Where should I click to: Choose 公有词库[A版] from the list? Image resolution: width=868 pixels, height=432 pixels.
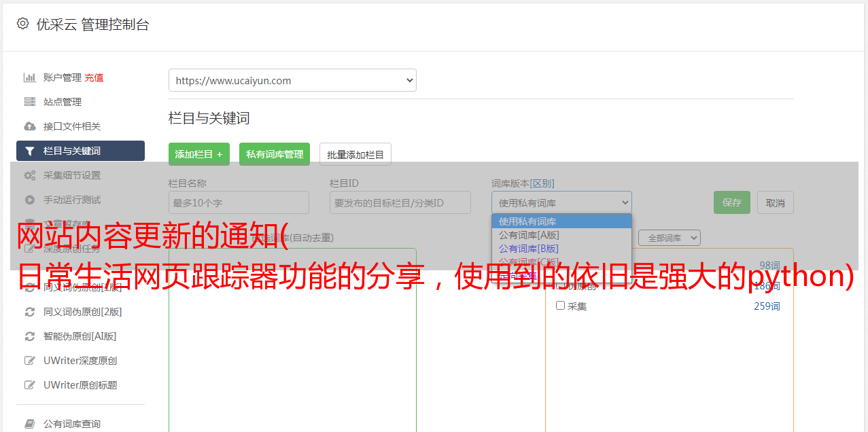(x=561, y=235)
